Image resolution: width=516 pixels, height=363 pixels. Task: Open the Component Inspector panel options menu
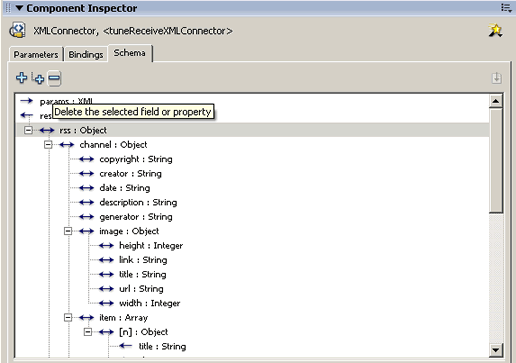[x=506, y=8]
